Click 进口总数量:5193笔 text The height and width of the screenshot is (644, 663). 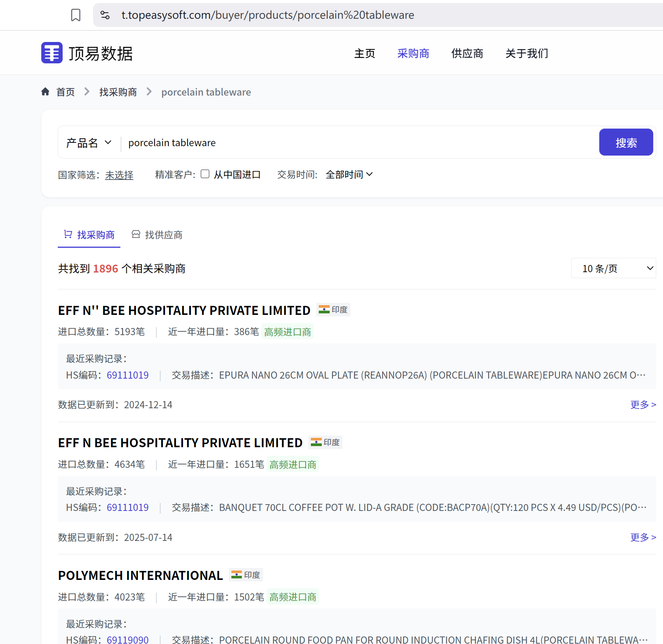coord(101,332)
